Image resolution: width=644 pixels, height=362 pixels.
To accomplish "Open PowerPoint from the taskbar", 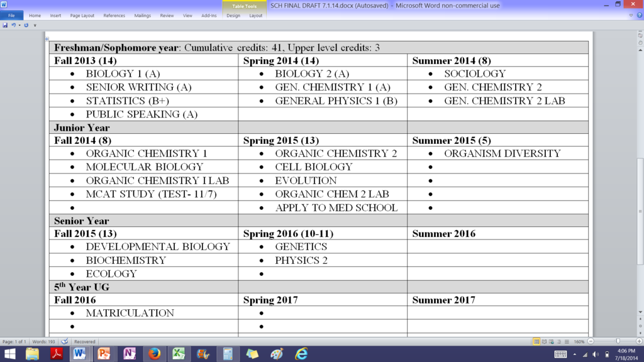I will tap(104, 354).
